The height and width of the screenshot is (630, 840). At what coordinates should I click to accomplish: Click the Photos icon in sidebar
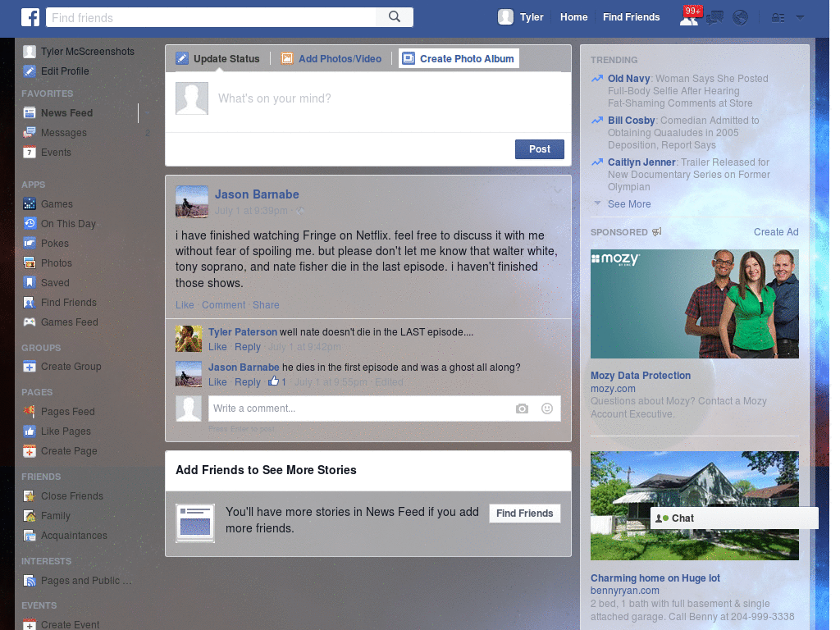tap(30, 263)
